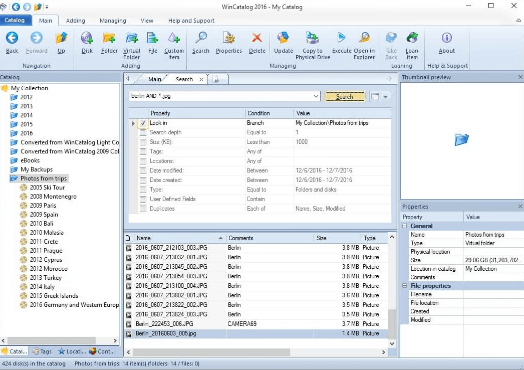
Task: Open item Properties from ribbon
Action: [229, 42]
